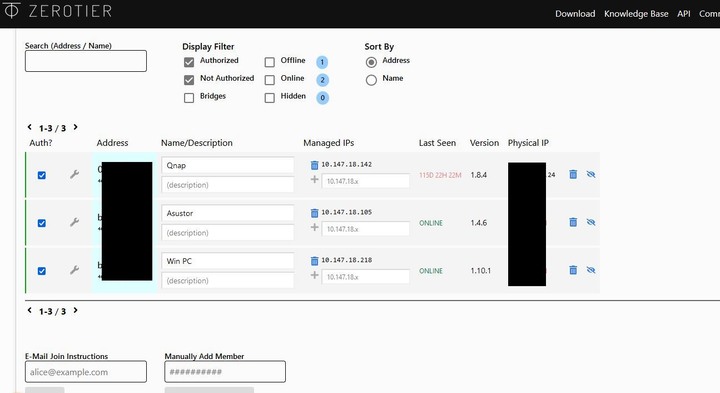Go to next page in bottom pager
720x393 pixels.
coord(75,310)
